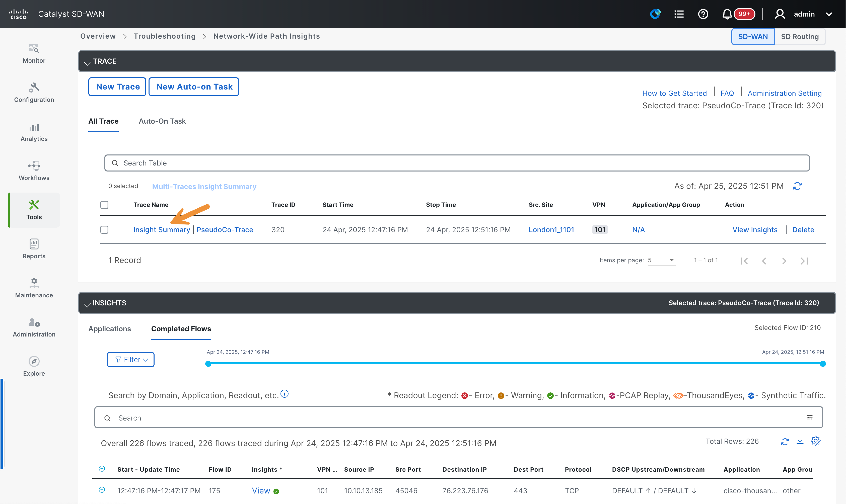Open flows table column settings gear
The width and height of the screenshot is (846, 504).
[x=815, y=441]
